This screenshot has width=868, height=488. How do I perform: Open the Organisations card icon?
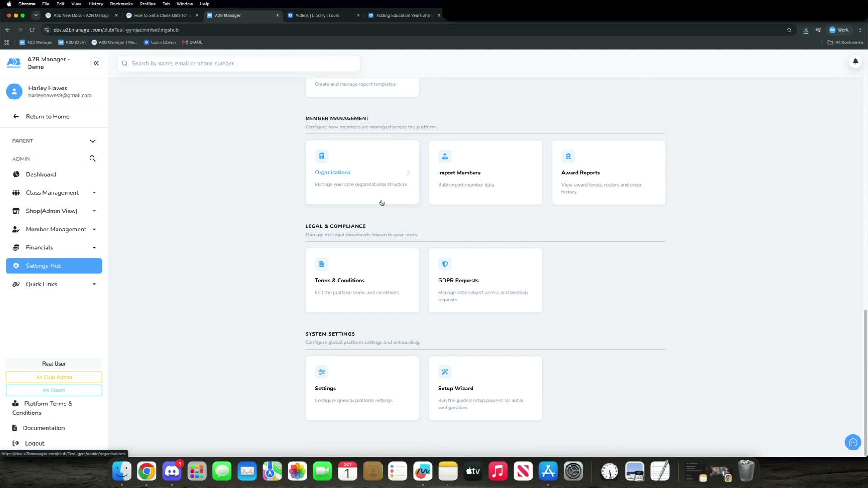[x=321, y=156]
